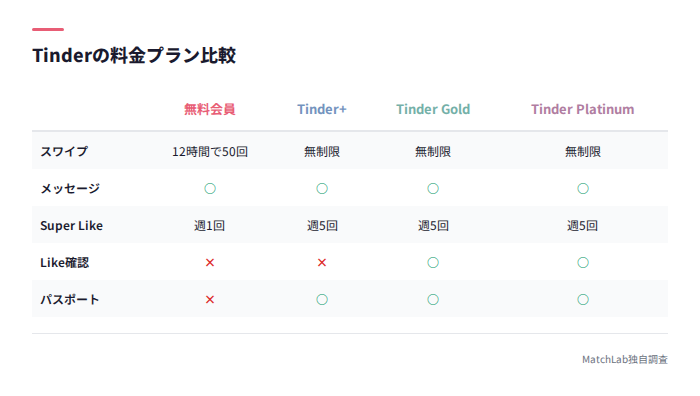
Task: Click the circle for メッセージ under Tinder Gold
Action: [433, 188]
